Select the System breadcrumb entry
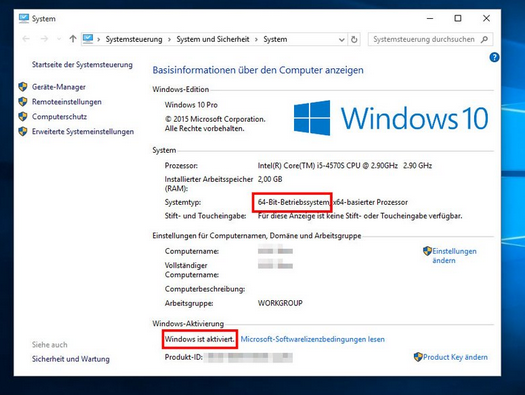The height and width of the screenshot is (395, 525). pos(275,39)
